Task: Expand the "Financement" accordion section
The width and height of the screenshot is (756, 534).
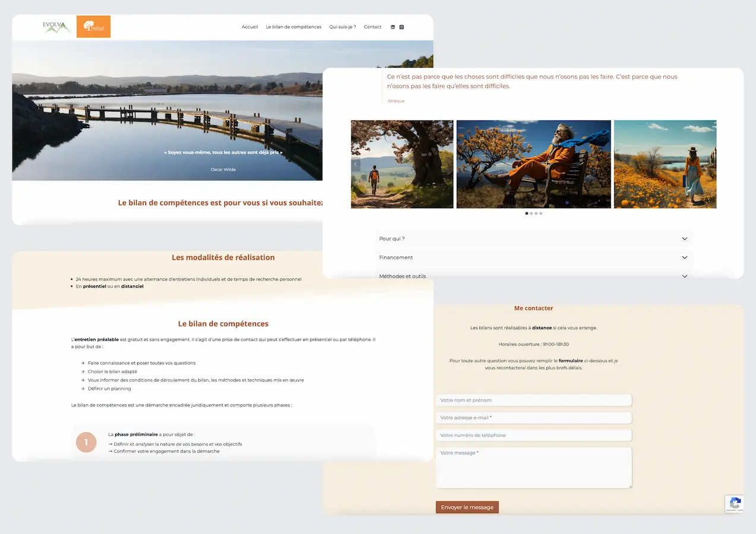Action: (x=396, y=258)
